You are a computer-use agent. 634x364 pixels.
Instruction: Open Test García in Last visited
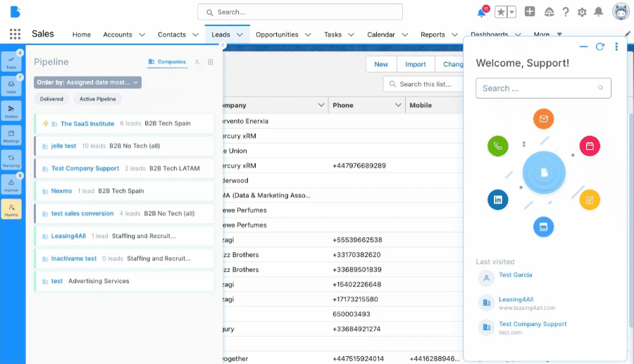tap(515, 275)
